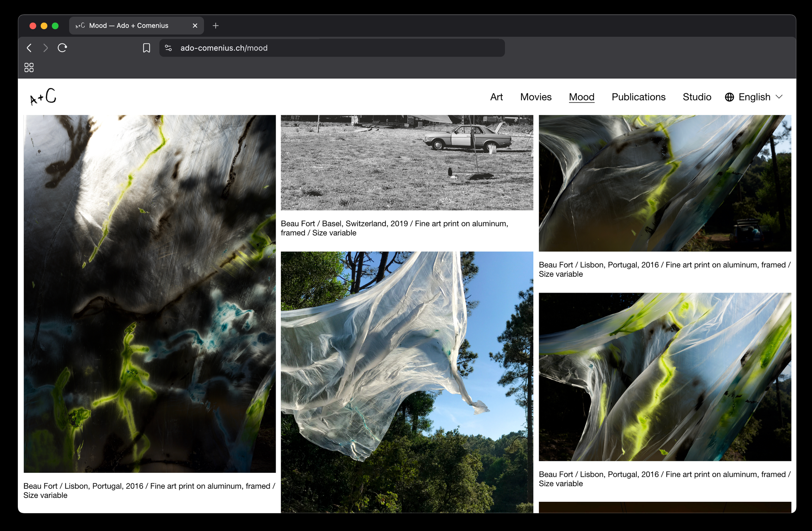Open the tall dark abstract plastic photo

149,294
